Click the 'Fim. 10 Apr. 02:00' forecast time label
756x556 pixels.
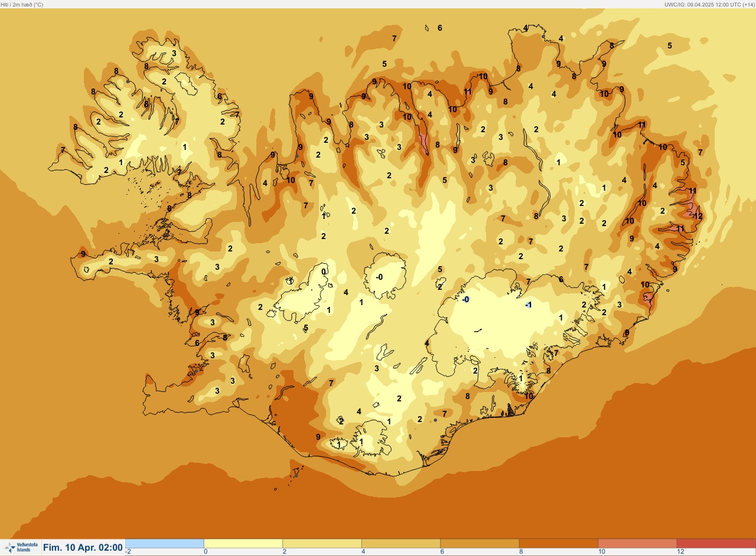[x=83, y=548]
